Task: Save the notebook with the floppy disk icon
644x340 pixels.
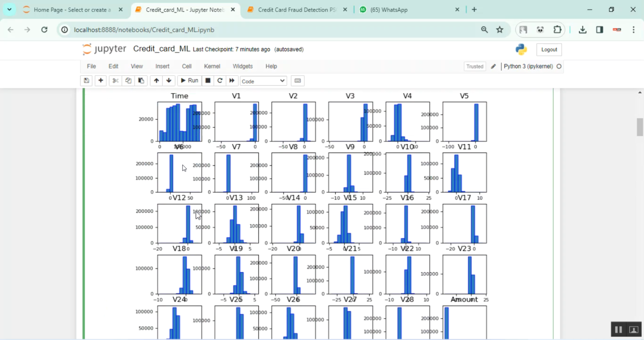Action: coord(86,81)
